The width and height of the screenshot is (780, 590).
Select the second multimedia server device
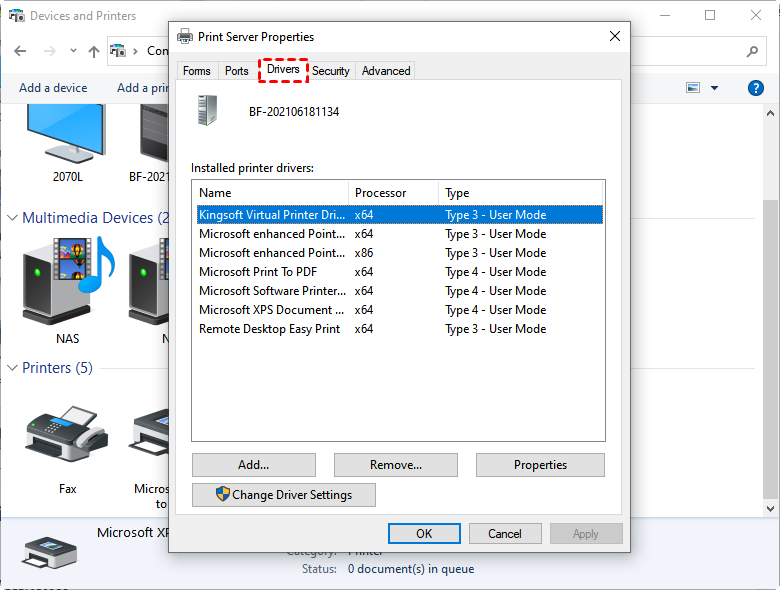tap(149, 290)
